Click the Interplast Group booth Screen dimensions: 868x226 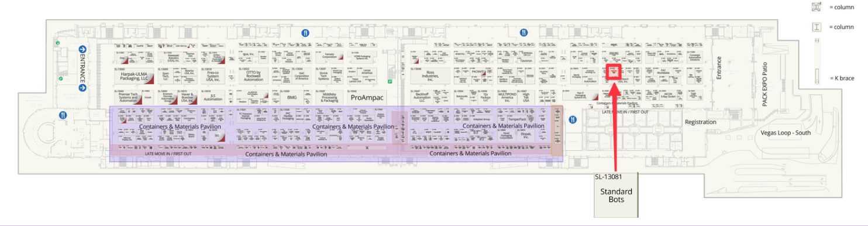click(482, 119)
